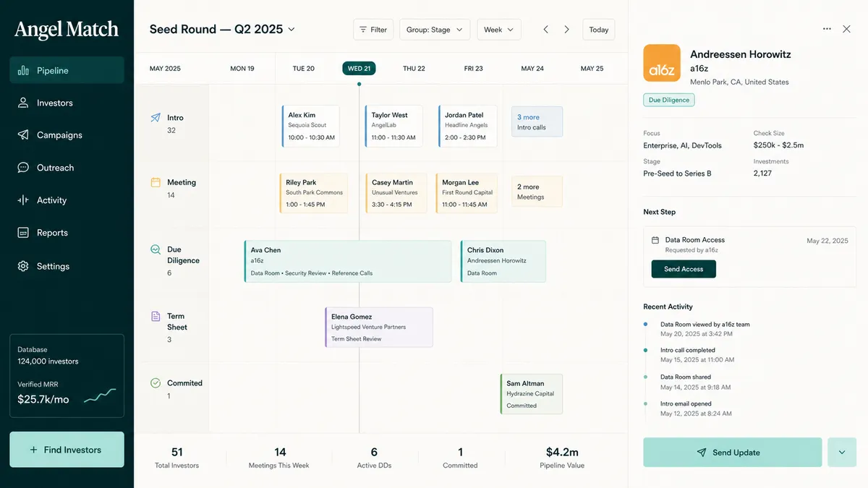The width and height of the screenshot is (868, 488).
Task: Show 2 more Meetings
Action: pos(537,192)
